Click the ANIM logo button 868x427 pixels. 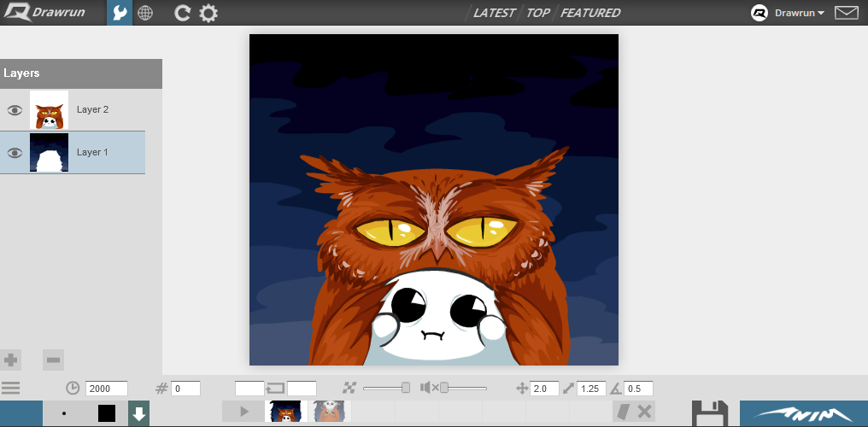point(804,413)
